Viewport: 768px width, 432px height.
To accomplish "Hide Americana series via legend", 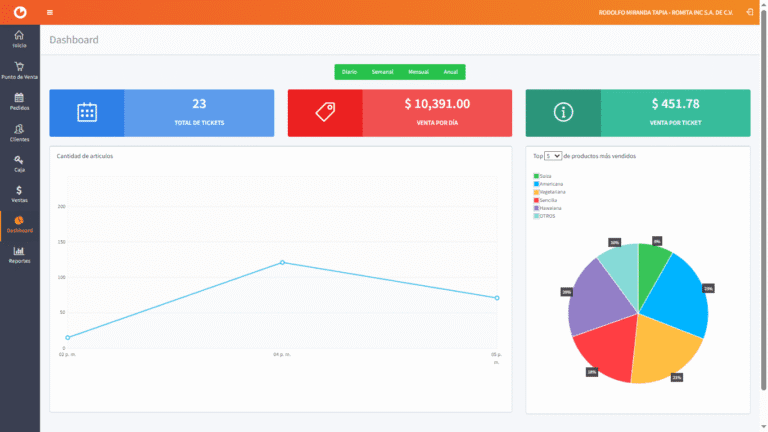I will click(550, 184).
